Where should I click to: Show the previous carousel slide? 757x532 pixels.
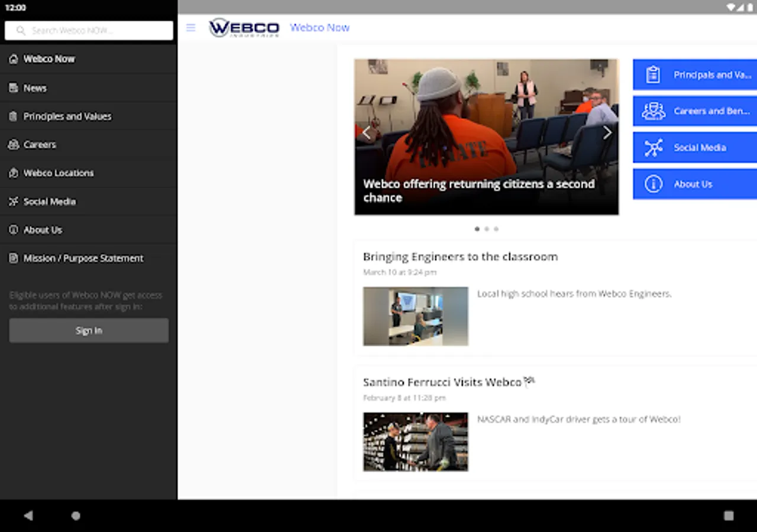pos(366,133)
